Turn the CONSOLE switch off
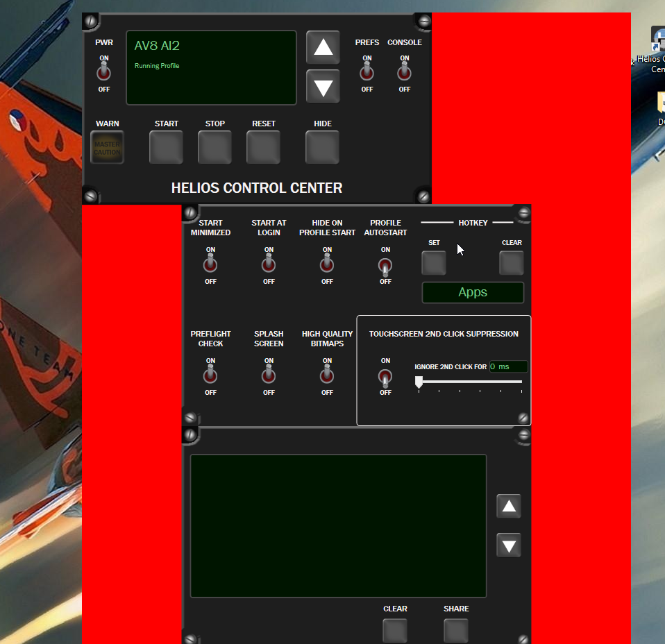The width and height of the screenshot is (665, 644). click(x=404, y=69)
